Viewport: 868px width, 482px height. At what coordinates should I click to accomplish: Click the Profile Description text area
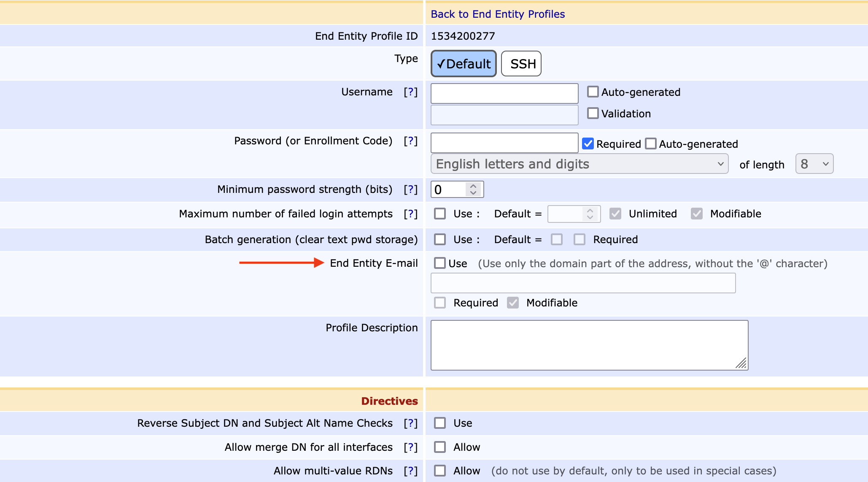pyautogui.click(x=589, y=345)
